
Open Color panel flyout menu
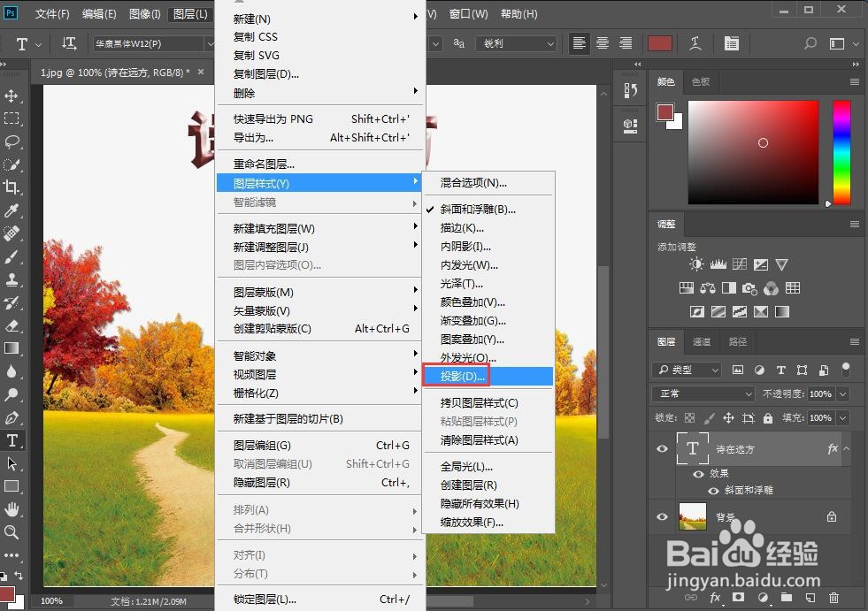pyautogui.click(x=855, y=82)
